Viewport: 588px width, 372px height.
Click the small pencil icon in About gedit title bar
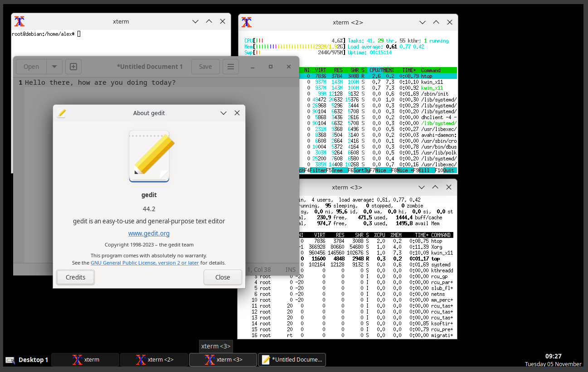coord(62,113)
